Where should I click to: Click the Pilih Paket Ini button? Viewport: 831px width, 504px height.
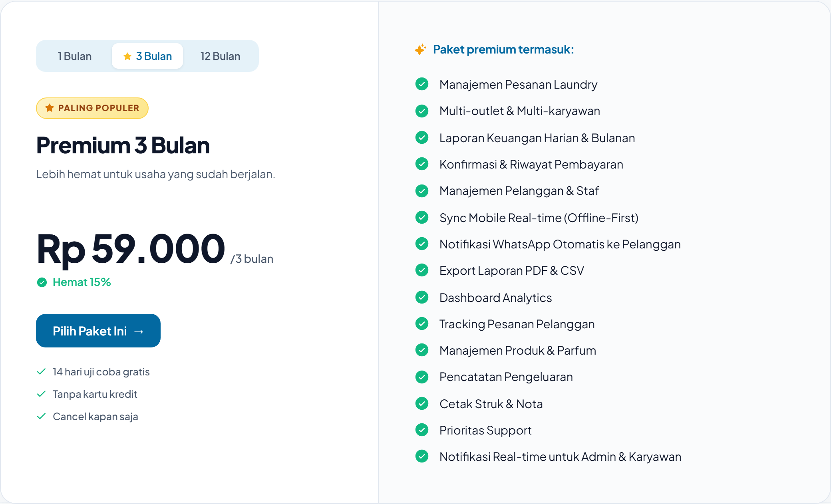tap(98, 331)
